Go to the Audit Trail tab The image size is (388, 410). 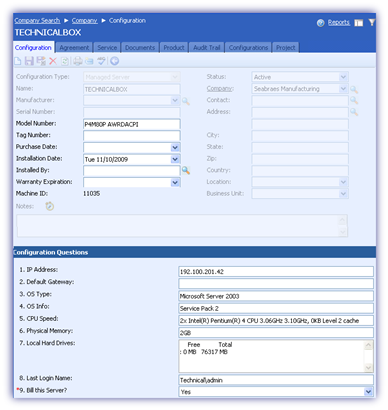[207, 48]
